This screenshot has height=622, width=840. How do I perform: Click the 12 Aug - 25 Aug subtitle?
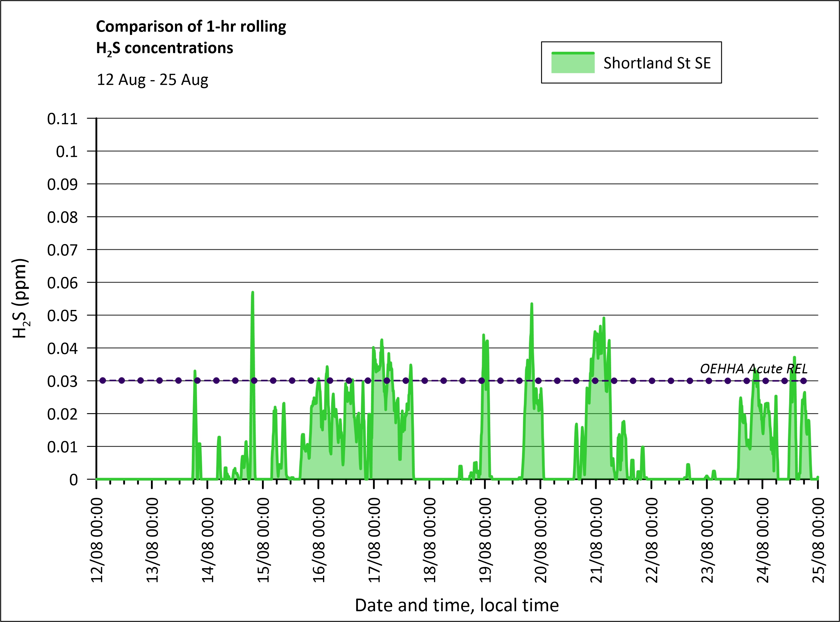pyautogui.click(x=152, y=80)
